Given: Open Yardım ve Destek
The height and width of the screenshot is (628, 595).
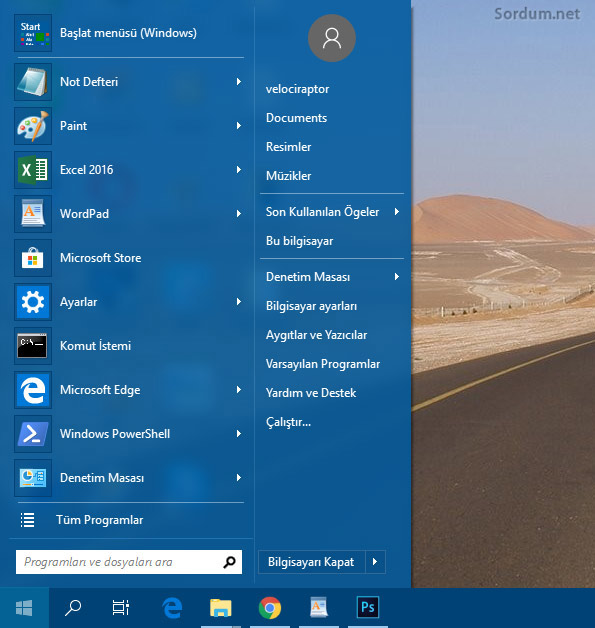Looking at the screenshot, I should pos(311,393).
